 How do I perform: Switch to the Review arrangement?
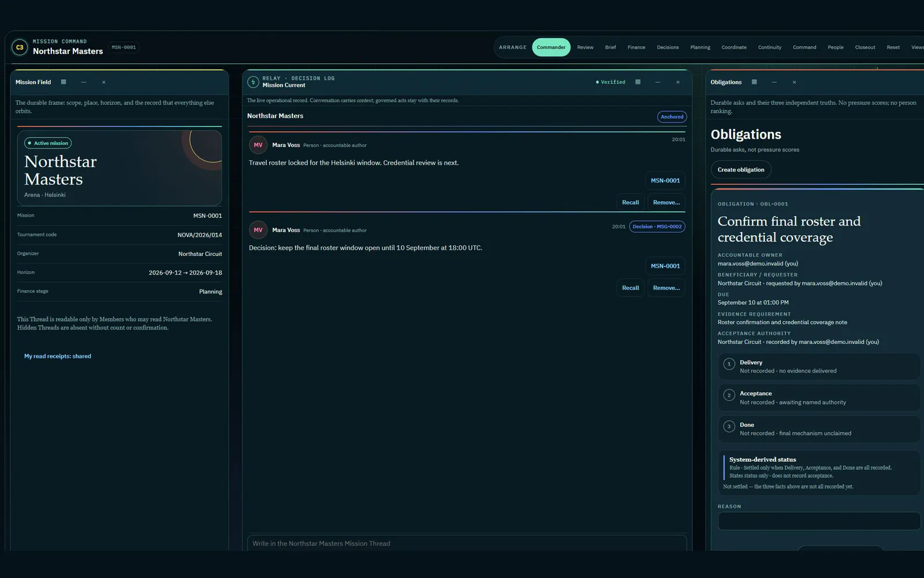pyautogui.click(x=585, y=47)
